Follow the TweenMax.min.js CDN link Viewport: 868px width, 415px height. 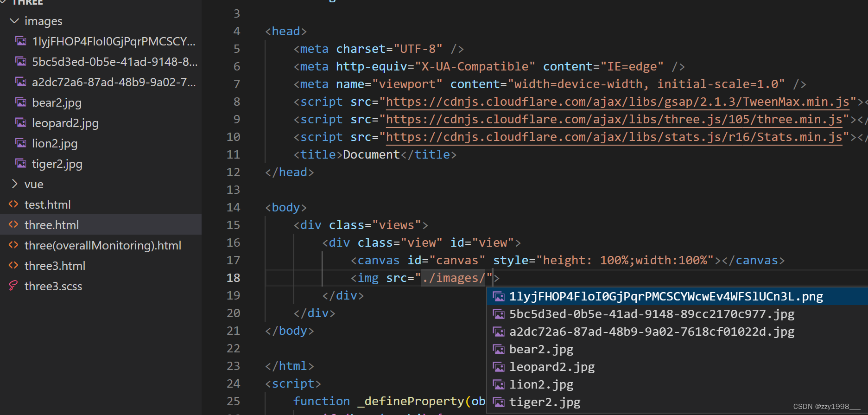(x=618, y=102)
